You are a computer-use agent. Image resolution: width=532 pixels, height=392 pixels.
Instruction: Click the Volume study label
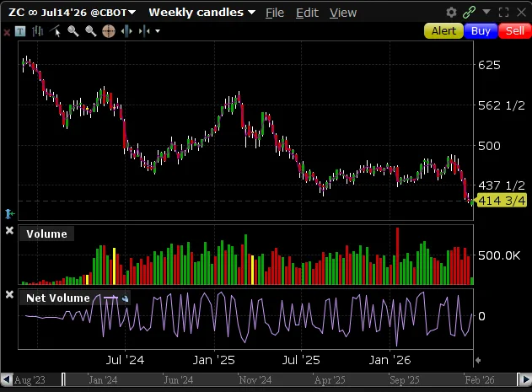[x=46, y=234]
